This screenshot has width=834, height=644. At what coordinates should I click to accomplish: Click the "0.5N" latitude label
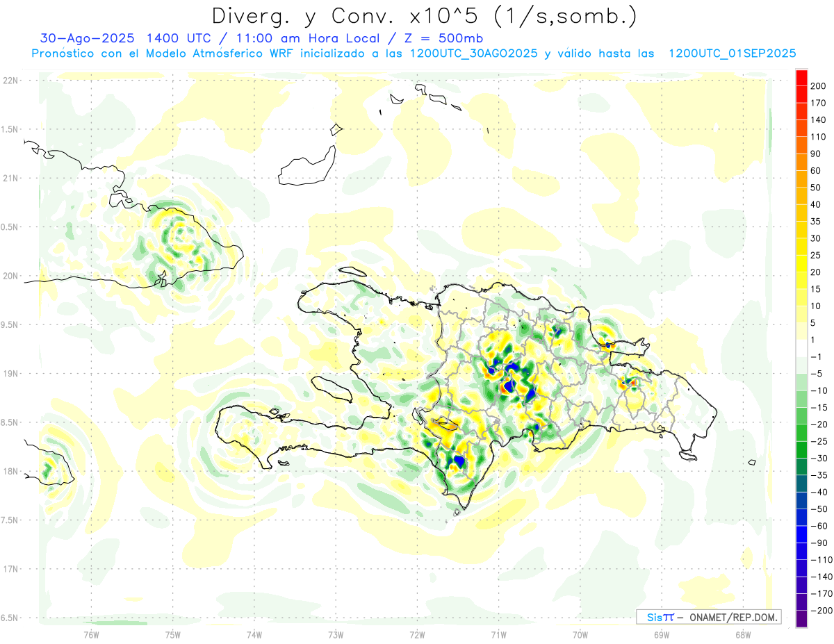point(10,227)
